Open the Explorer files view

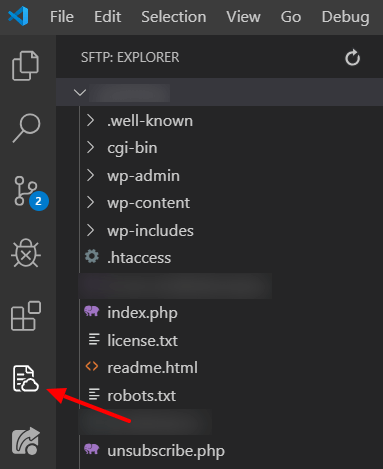pyautogui.click(x=25, y=66)
